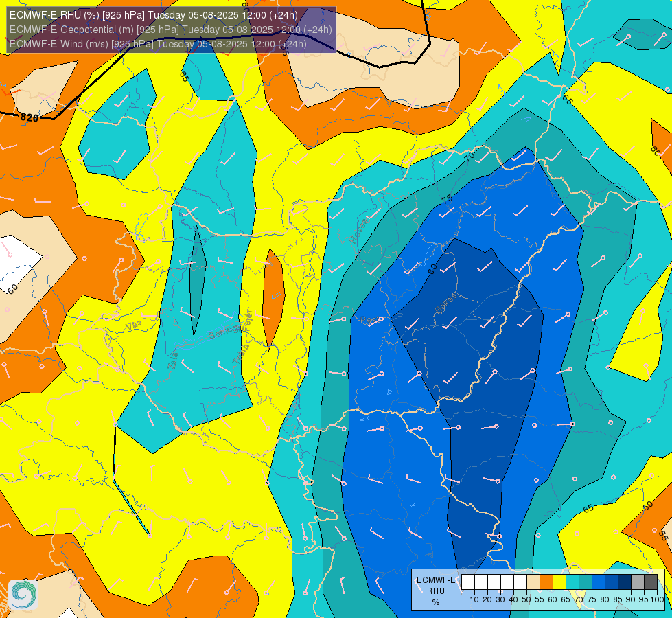Viewport: 672px width, 618px height.
Task: Pick the light grey 90–95 legend swatch
Action: [638, 582]
